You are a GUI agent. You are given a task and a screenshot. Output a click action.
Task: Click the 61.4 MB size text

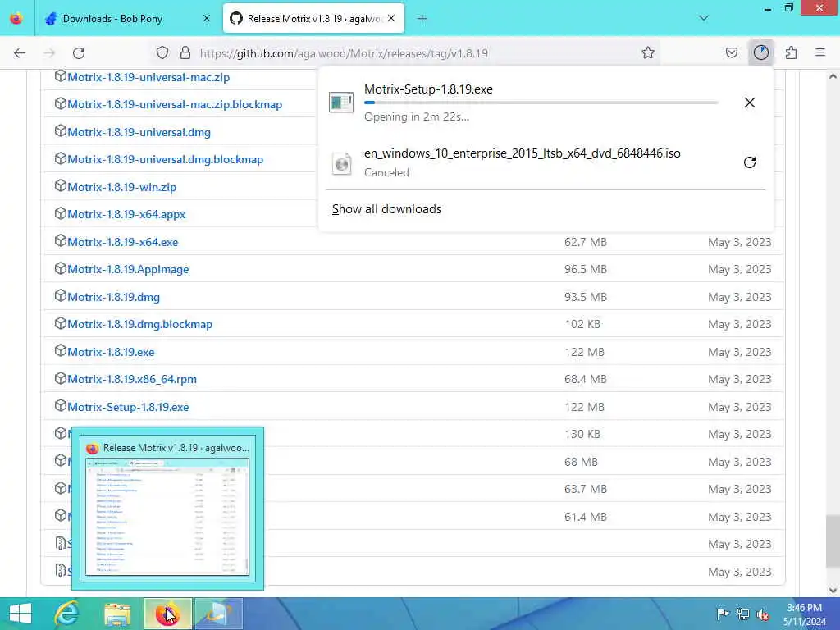(586, 517)
